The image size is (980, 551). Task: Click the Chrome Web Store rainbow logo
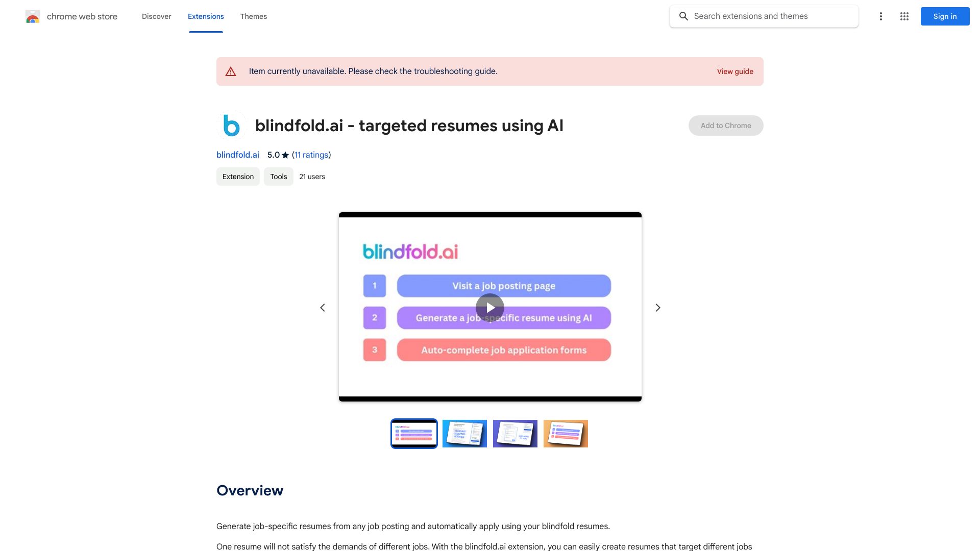point(32,16)
